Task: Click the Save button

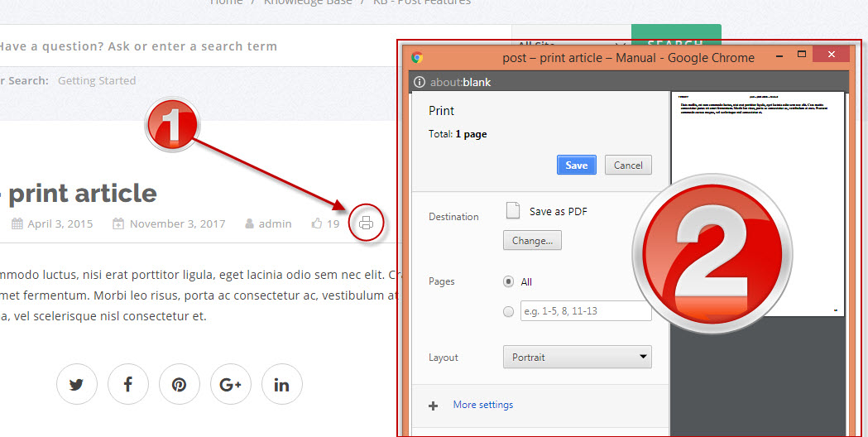Action: tap(576, 165)
